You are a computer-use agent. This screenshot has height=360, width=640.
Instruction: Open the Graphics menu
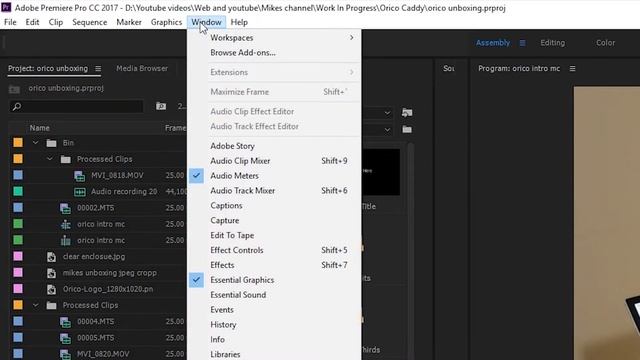(166, 22)
